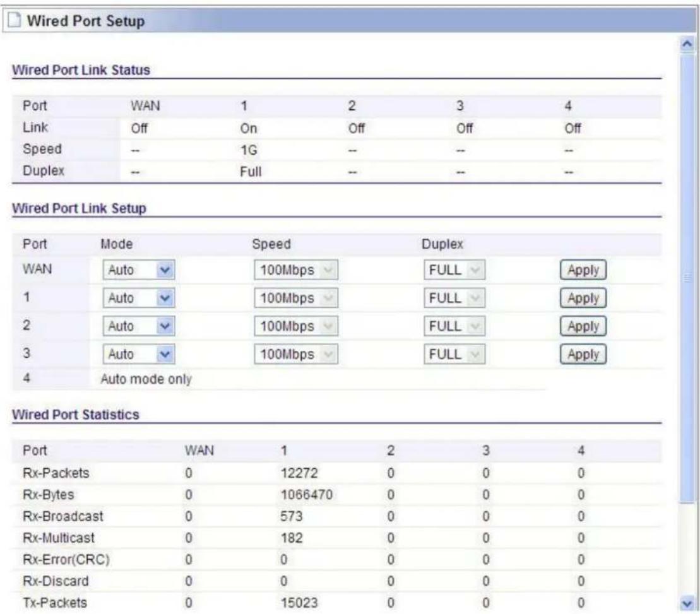Click the Mode column header
This screenshot has width=700, height=614.
tap(117, 244)
